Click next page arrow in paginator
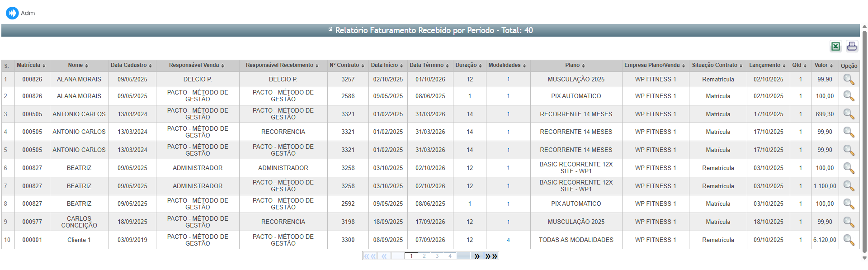This screenshot has width=868, height=270. 477,256
